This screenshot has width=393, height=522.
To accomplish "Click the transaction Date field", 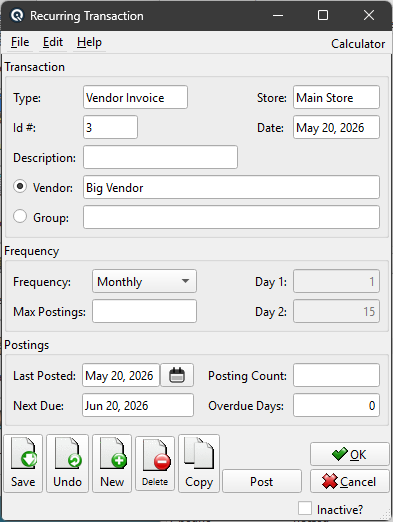I will 336,127.
